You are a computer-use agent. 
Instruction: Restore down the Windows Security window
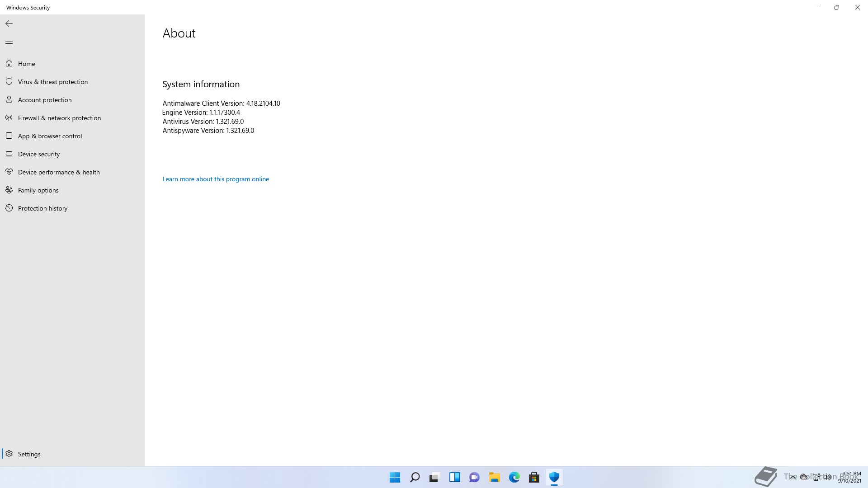837,7
